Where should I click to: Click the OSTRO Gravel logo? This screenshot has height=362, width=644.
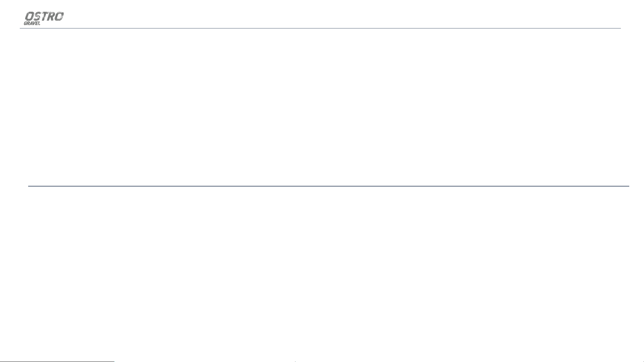point(44,18)
